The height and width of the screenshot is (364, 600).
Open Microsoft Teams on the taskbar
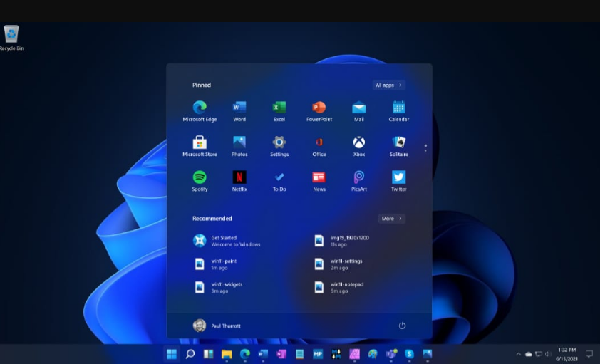coord(391,354)
